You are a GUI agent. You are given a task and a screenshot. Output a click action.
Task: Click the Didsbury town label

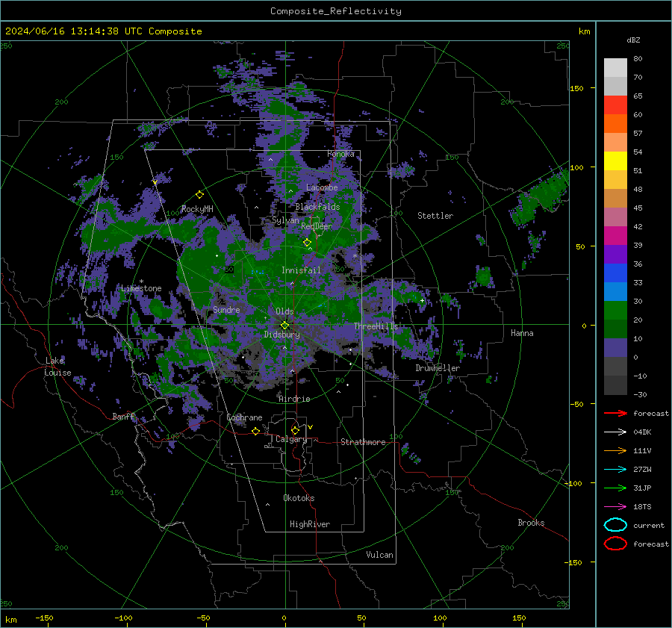coord(281,335)
